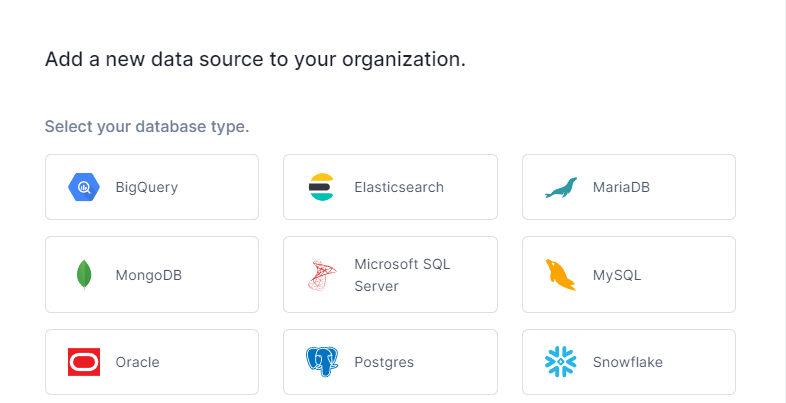This screenshot has width=786, height=403.
Task: Select the MongoDB label text
Action: [x=149, y=275]
